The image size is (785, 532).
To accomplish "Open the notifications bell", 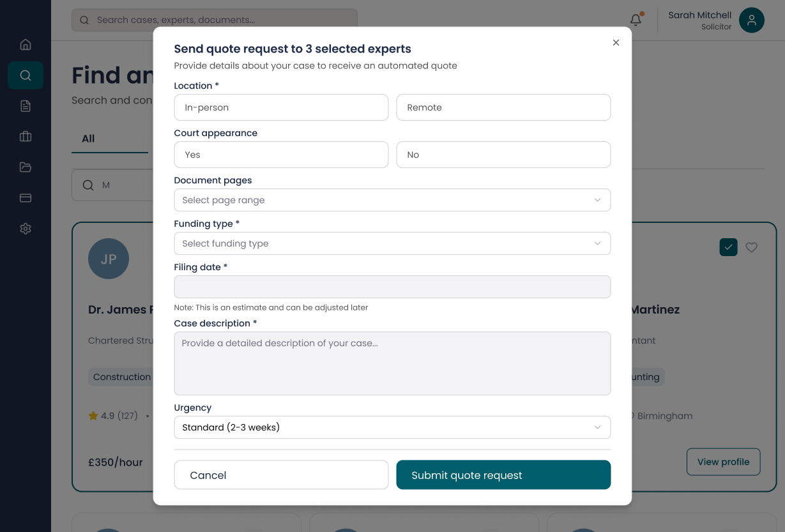I will (x=636, y=20).
